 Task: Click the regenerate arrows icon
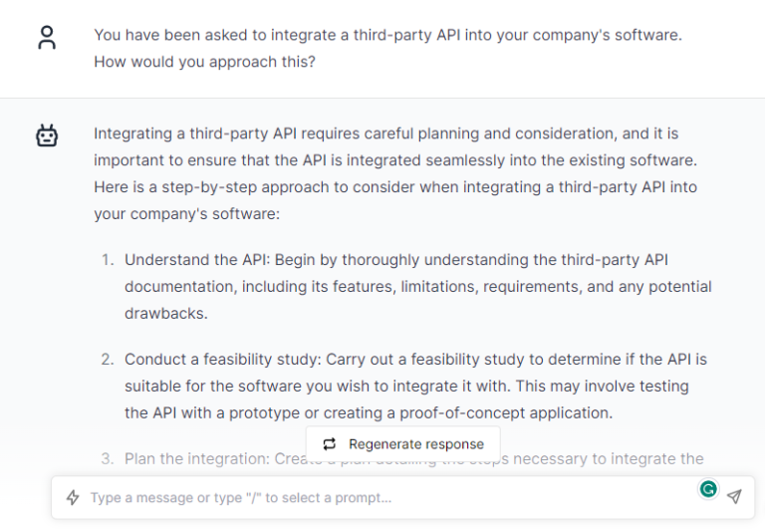pos(330,443)
